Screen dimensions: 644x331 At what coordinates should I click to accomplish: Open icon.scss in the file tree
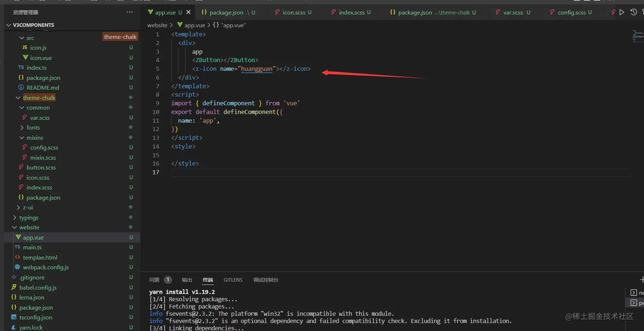(x=38, y=177)
